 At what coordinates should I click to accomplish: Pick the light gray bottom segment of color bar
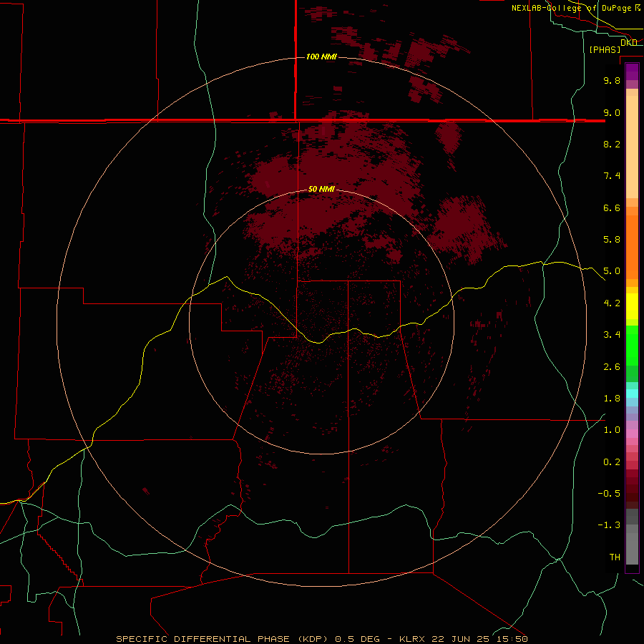click(632, 549)
